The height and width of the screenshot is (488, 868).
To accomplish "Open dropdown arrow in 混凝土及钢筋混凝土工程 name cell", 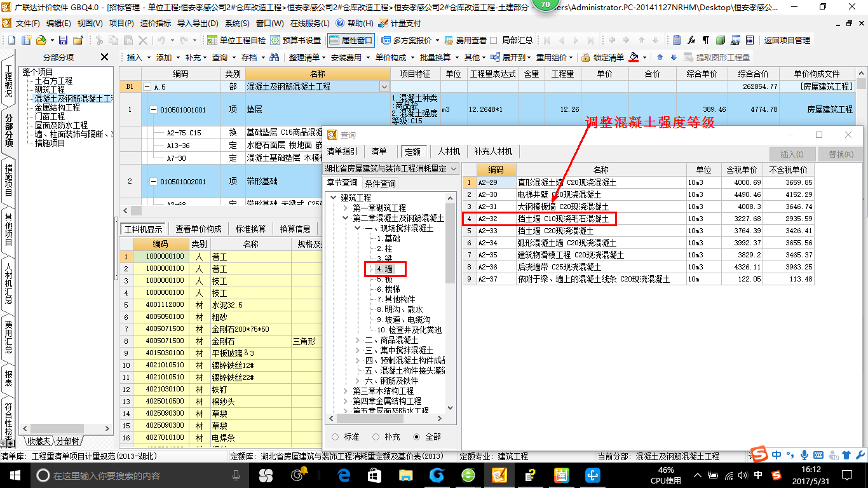I will (384, 86).
